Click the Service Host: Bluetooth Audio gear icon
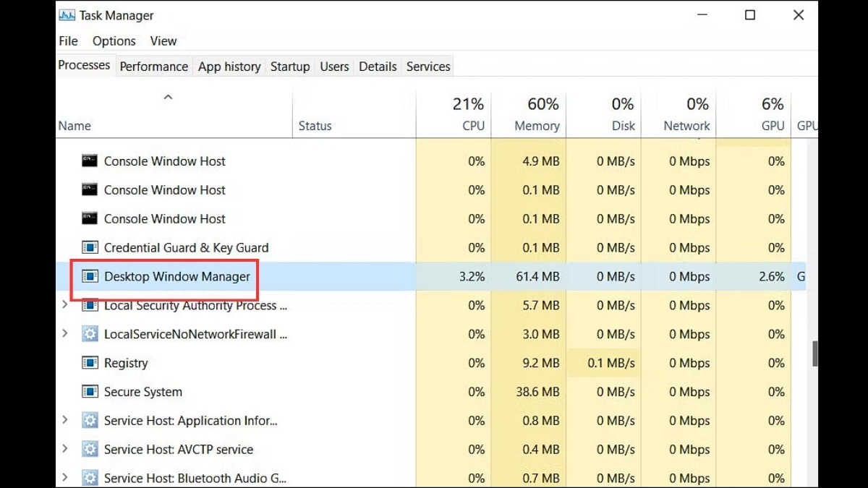 pyautogui.click(x=90, y=479)
